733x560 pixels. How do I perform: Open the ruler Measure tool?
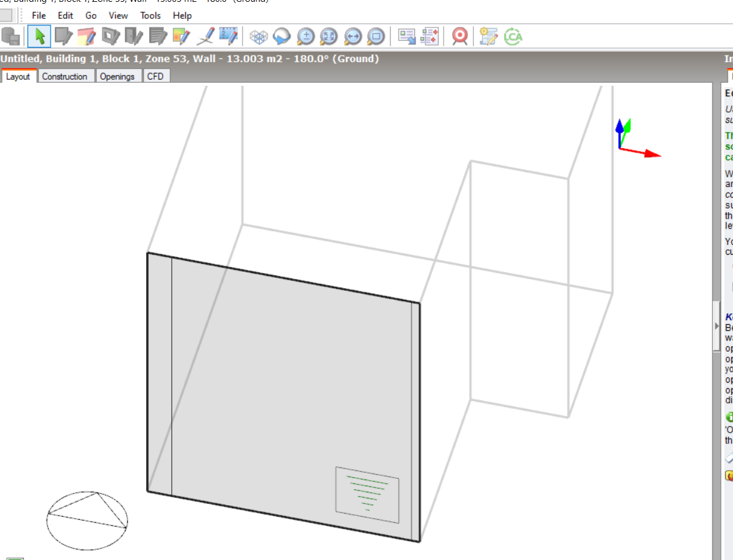pos(228,37)
